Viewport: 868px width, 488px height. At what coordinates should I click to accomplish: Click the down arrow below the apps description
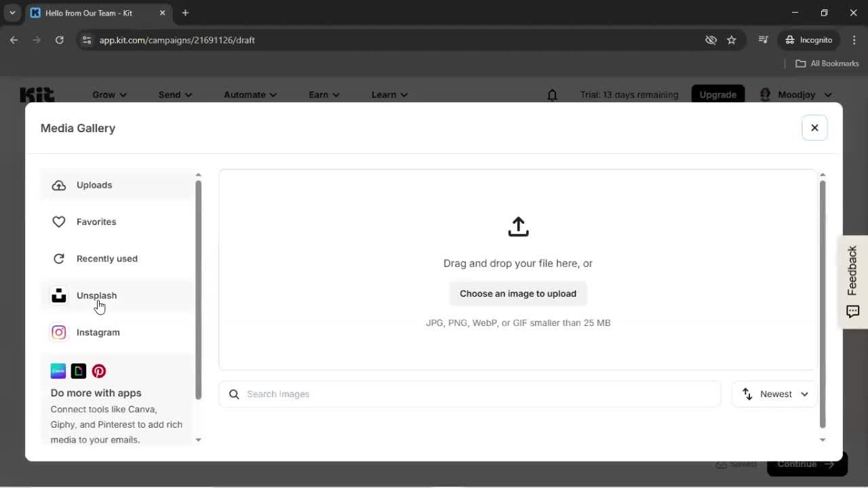pos(198,440)
